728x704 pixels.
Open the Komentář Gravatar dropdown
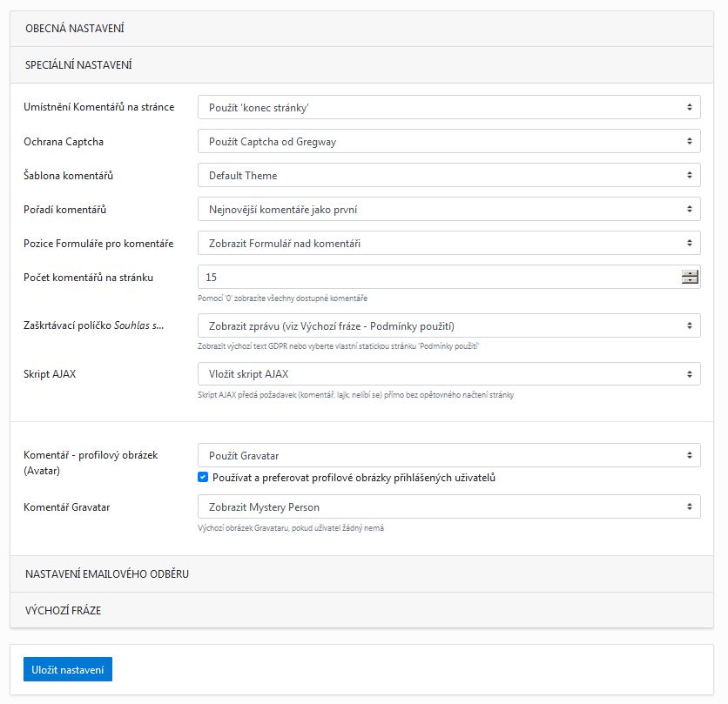click(448, 506)
